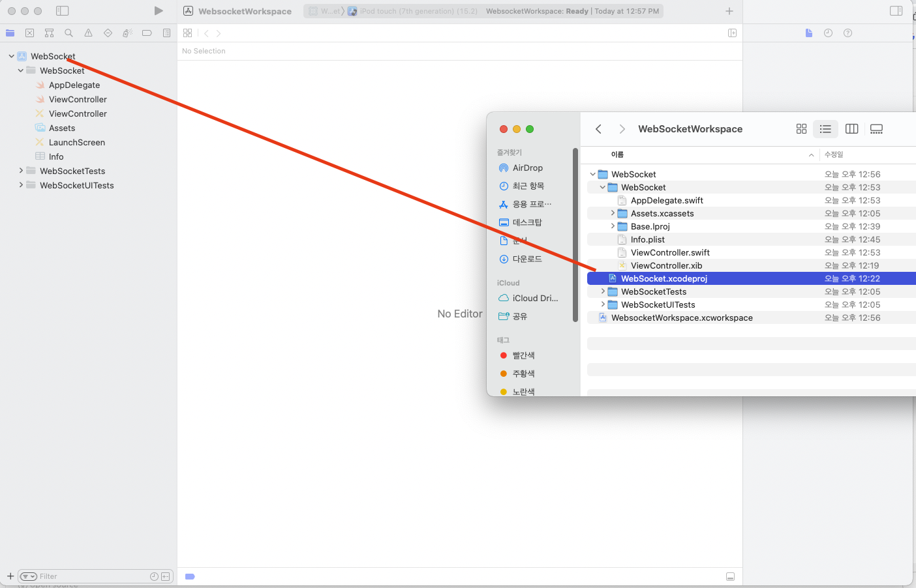Select Info in the project navigator
The height and width of the screenshot is (588, 916).
pyautogui.click(x=56, y=156)
